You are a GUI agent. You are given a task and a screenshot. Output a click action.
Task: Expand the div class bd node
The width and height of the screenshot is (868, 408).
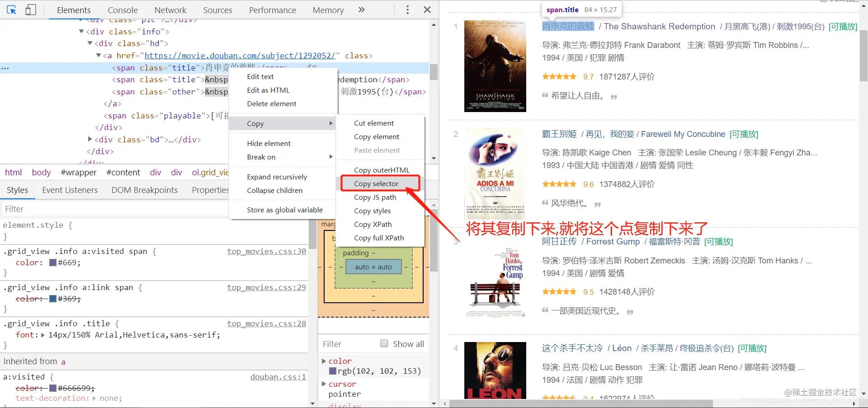90,139
